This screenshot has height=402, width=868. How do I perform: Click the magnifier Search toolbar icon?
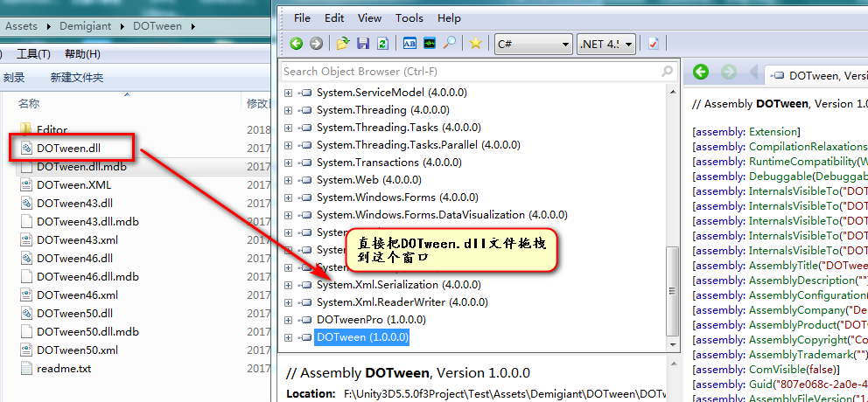tap(449, 43)
